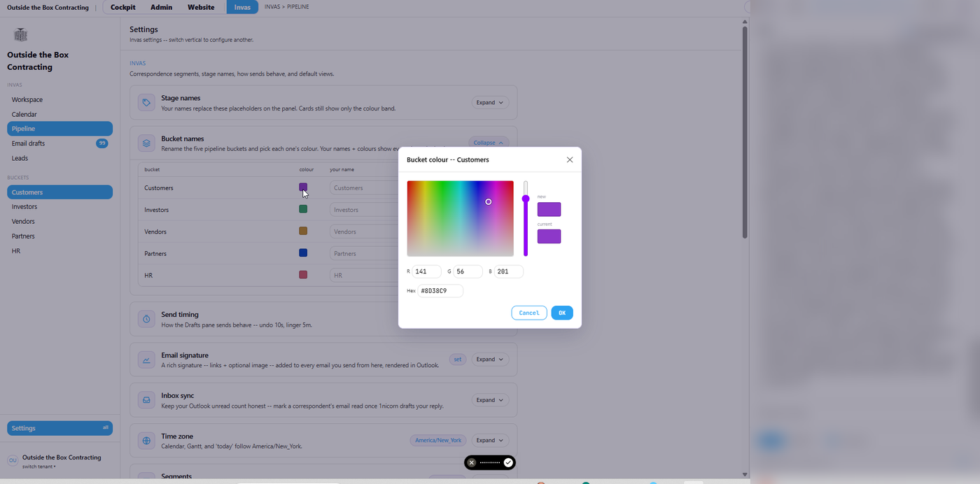Click the INVAS > PIPELINE breadcrumb
The width and height of the screenshot is (980, 484).
point(287,7)
